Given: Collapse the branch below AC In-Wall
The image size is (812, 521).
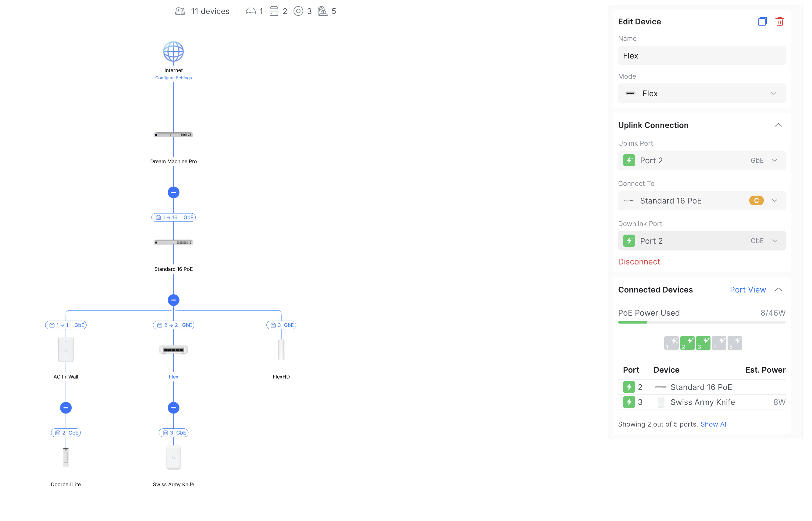Looking at the screenshot, I should click(x=66, y=408).
